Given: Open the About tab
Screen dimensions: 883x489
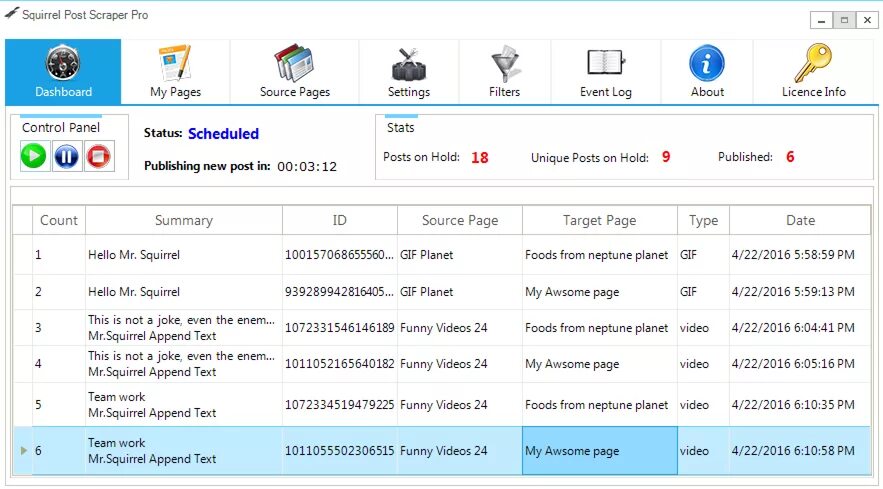Looking at the screenshot, I should pos(707,72).
